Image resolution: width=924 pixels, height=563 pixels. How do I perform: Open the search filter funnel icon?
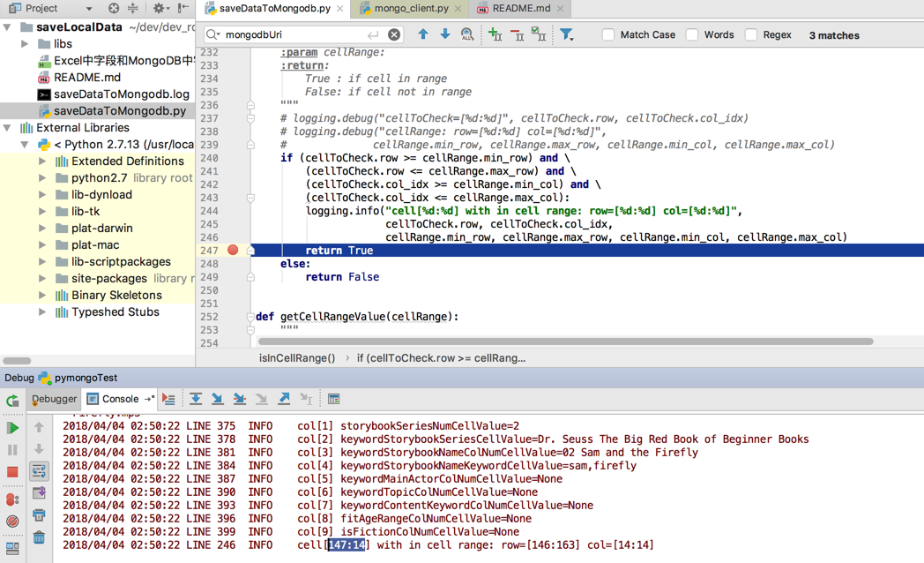pyautogui.click(x=566, y=34)
